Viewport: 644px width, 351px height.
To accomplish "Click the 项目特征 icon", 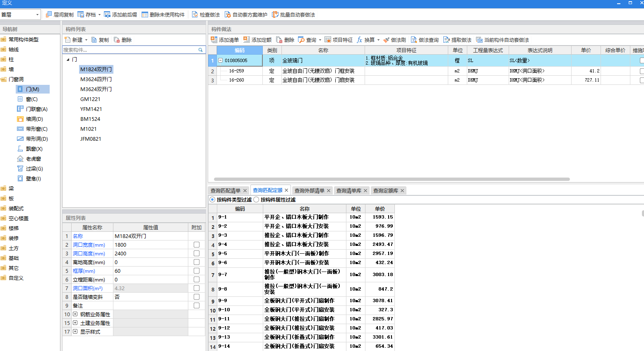I will tap(328, 40).
